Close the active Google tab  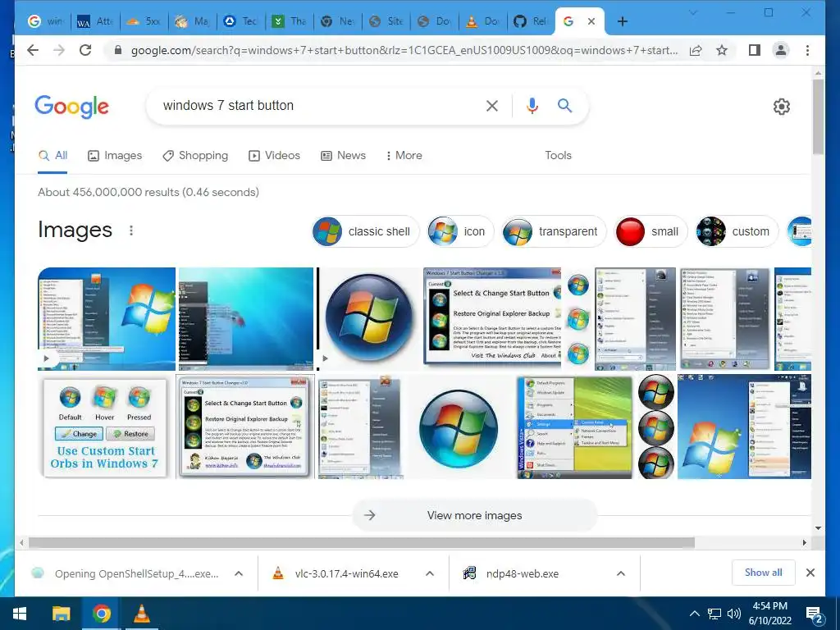click(x=591, y=21)
